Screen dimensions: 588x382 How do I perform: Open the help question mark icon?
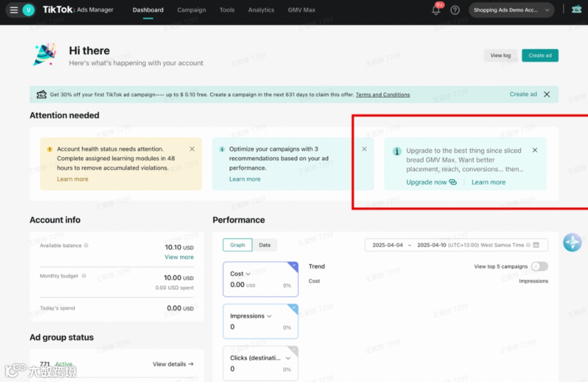click(x=455, y=10)
